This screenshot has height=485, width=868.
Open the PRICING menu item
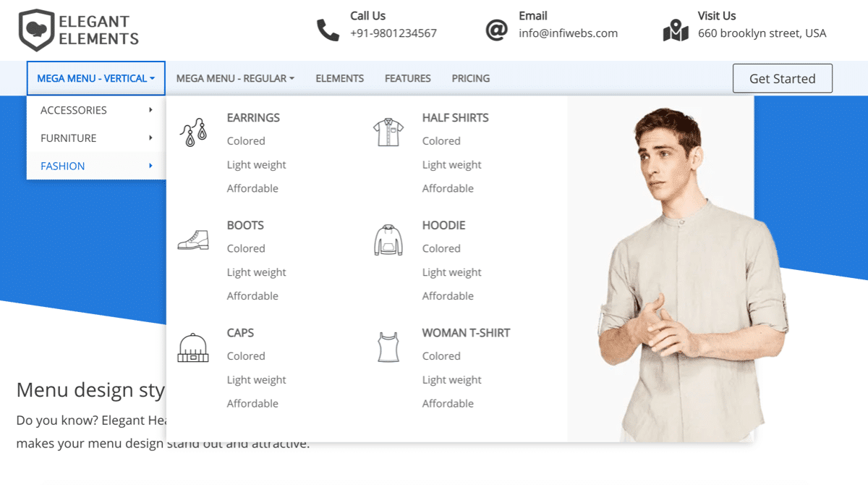pos(470,77)
